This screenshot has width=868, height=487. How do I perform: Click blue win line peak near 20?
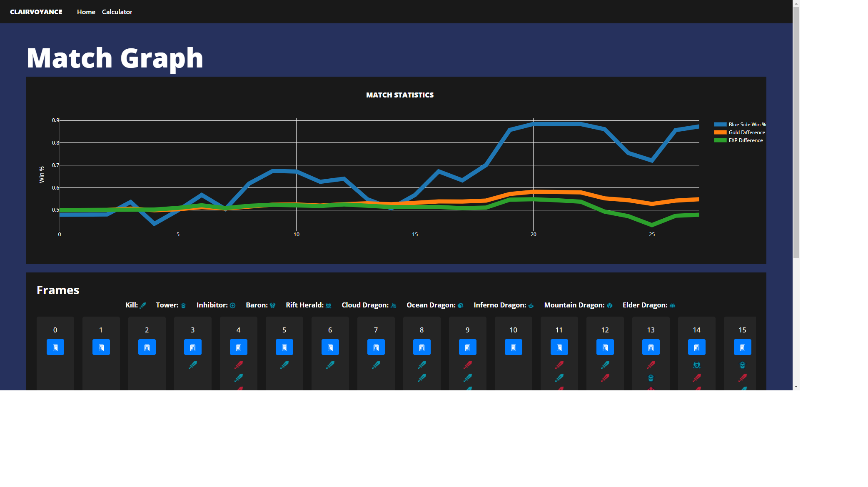(534, 124)
